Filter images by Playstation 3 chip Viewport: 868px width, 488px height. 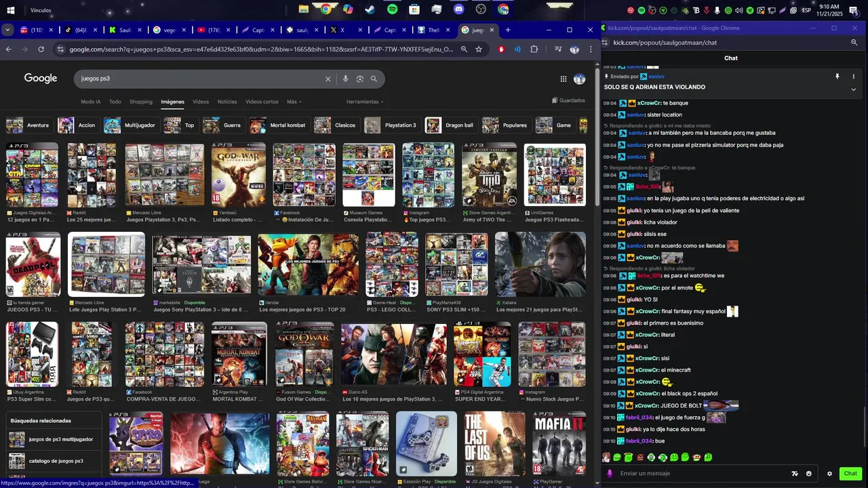[392, 125]
